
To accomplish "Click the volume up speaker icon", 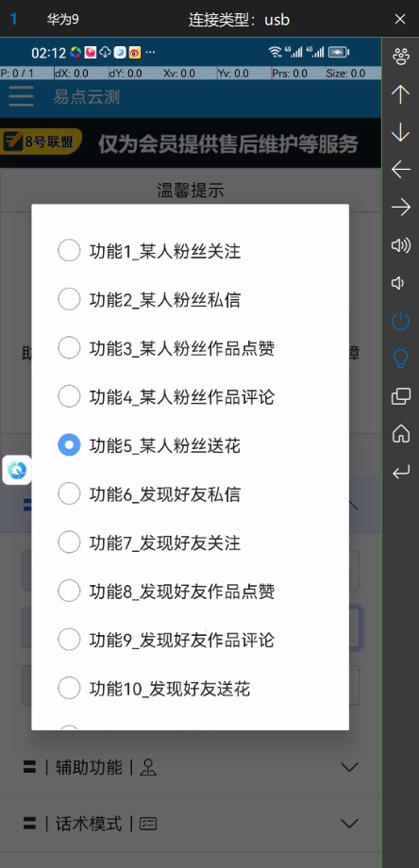I will [x=401, y=245].
